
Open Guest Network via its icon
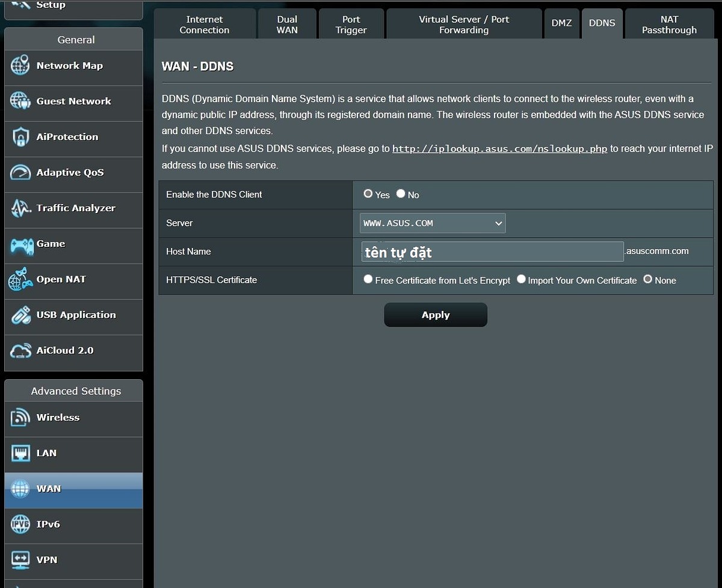point(20,101)
